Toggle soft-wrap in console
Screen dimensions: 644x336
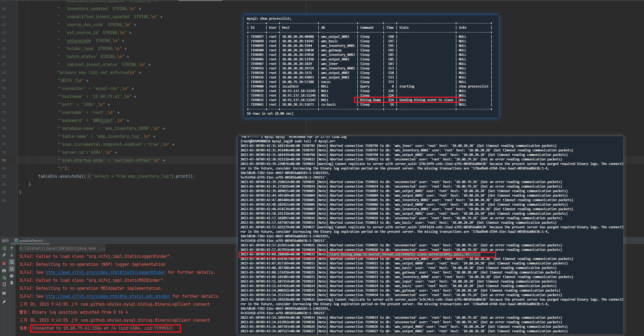[12, 262]
